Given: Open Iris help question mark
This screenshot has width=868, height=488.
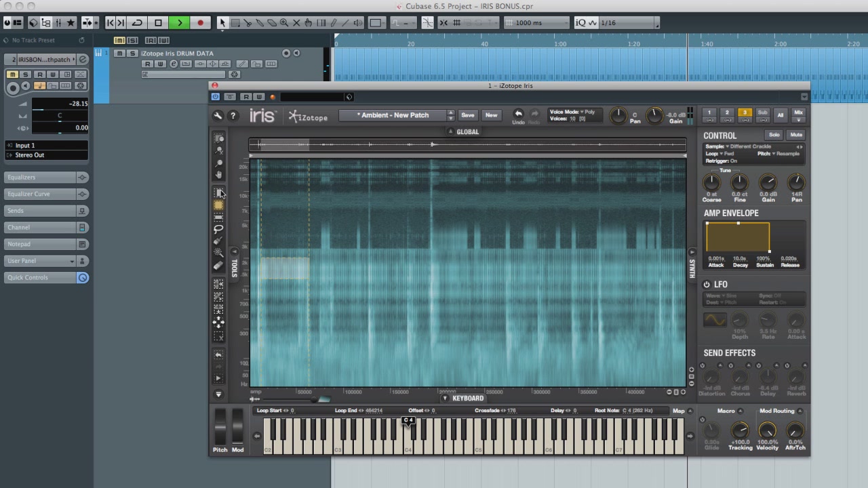Looking at the screenshot, I should click(233, 116).
